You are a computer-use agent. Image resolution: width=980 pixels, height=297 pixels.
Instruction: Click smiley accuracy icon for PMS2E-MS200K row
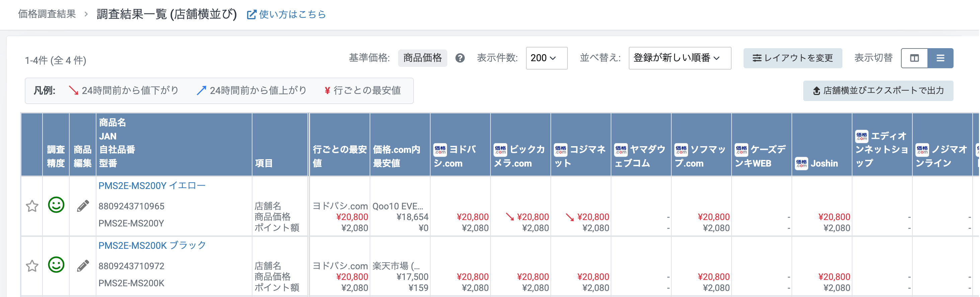56,265
